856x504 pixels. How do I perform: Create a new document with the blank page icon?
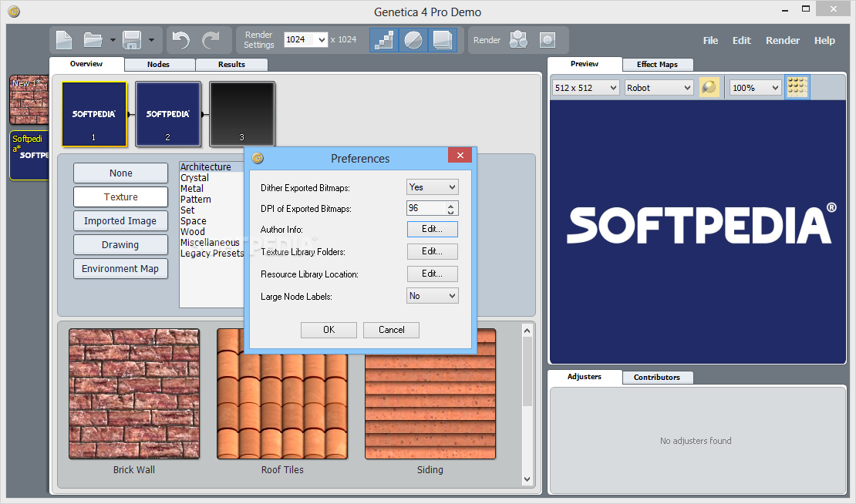(64, 40)
